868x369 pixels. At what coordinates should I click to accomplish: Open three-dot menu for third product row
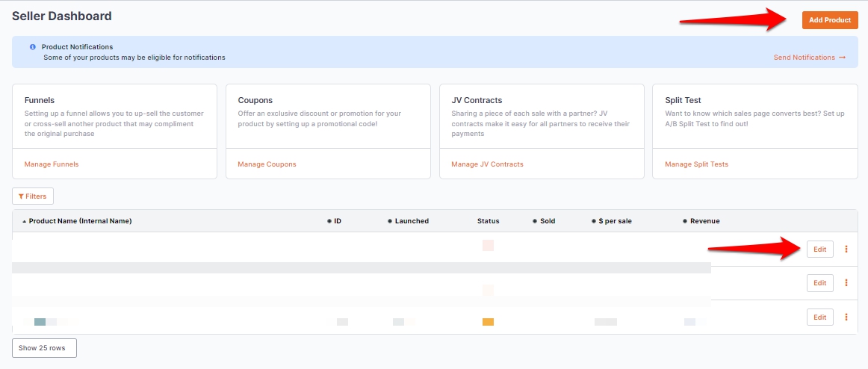(x=846, y=317)
